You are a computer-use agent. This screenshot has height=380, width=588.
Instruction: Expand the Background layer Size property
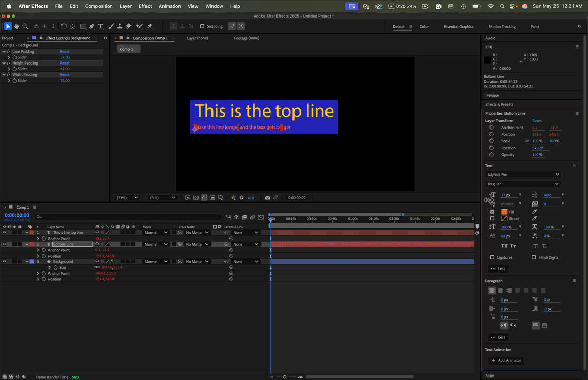click(49, 267)
